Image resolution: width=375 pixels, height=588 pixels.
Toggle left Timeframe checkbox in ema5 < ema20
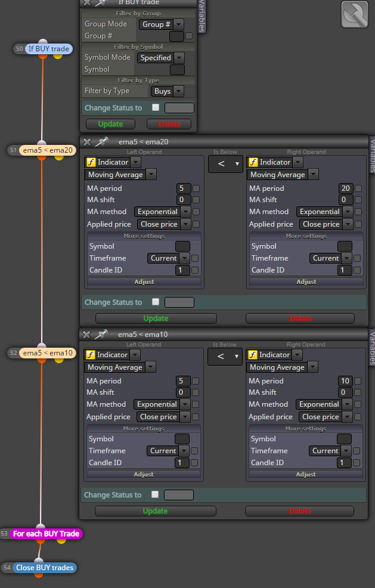[x=195, y=258]
